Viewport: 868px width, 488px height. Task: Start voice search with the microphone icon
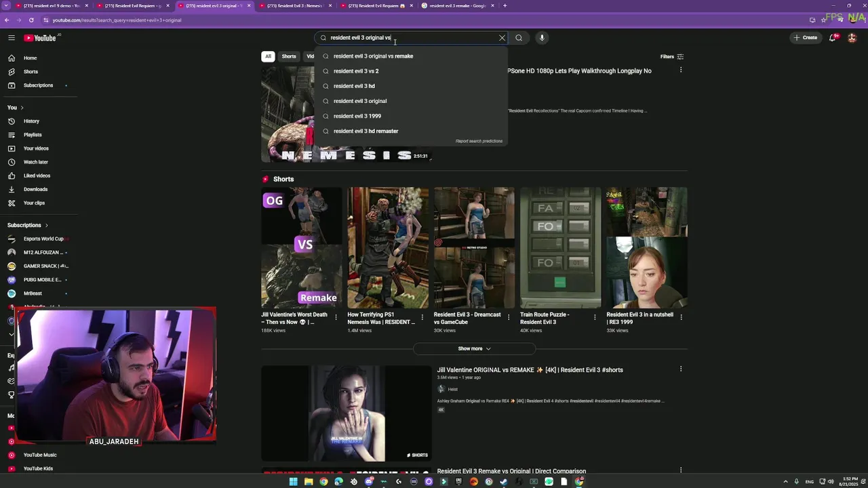pyautogui.click(x=542, y=38)
